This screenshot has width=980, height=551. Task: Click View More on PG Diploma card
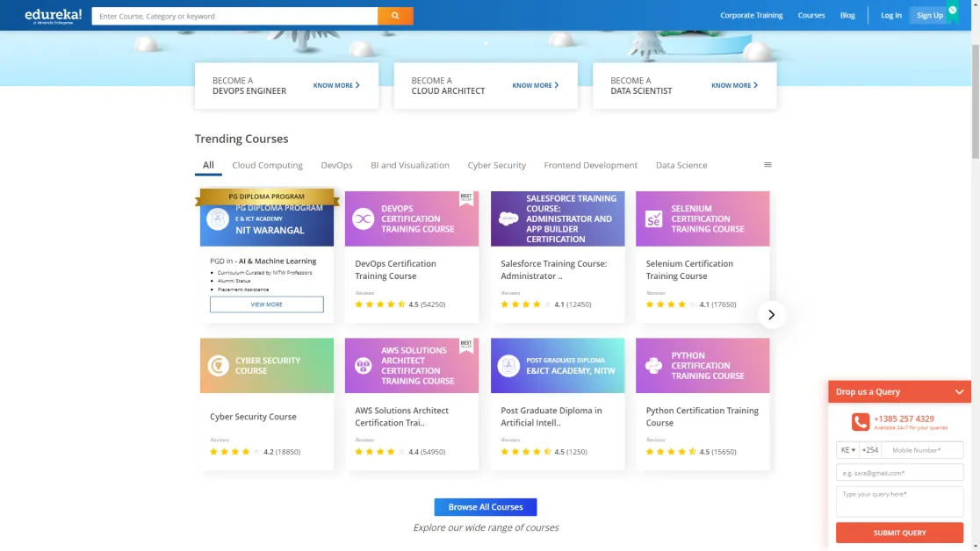click(x=267, y=304)
